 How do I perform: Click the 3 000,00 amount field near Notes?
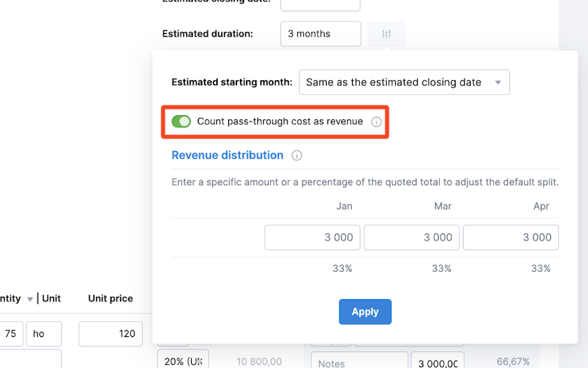click(x=438, y=362)
